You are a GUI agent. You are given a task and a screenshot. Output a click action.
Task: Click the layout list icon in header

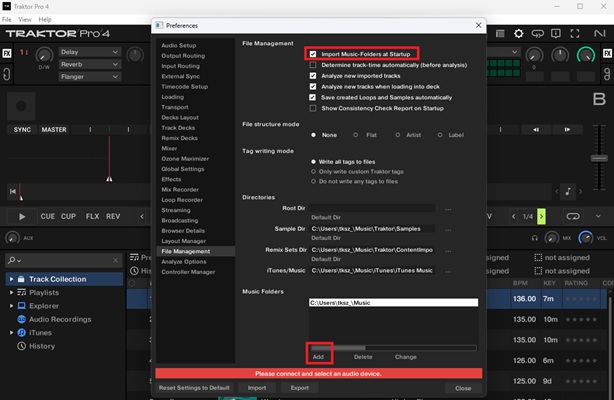pos(500,34)
